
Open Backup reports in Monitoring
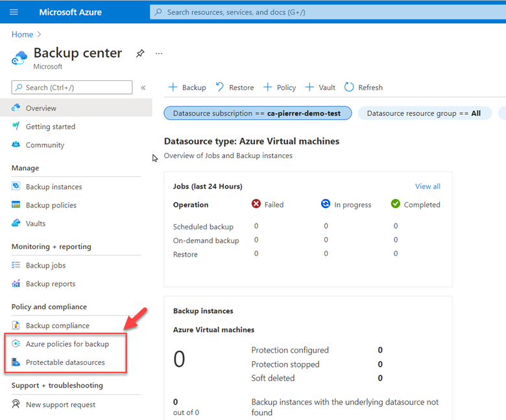tap(51, 284)
